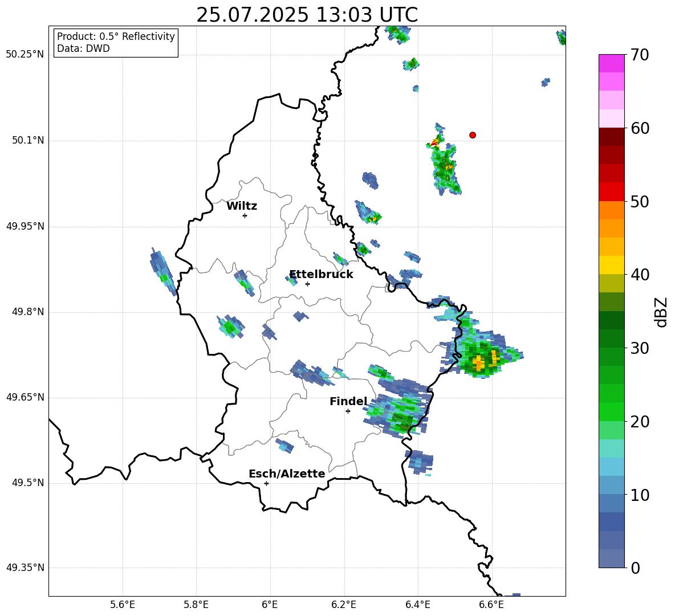This screenshot has width=675, height=616.
Task: Click the Ettelbruck city label
Action: (321, 275)
